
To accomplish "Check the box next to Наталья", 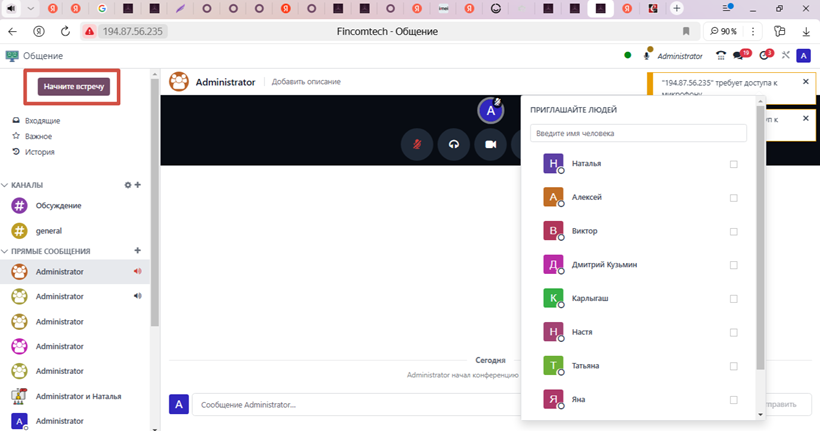I will pos(733,164).
